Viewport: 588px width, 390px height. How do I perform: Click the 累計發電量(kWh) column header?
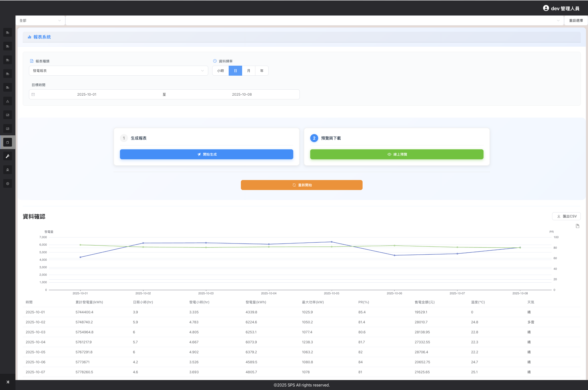click(x=89, y=302)
